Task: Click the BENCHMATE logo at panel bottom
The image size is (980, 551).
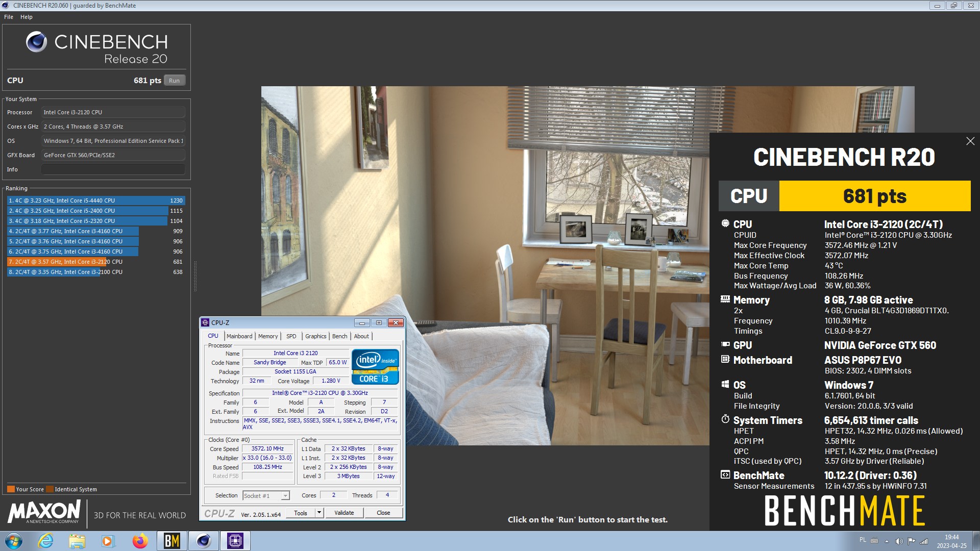Action: pos(844,511)
